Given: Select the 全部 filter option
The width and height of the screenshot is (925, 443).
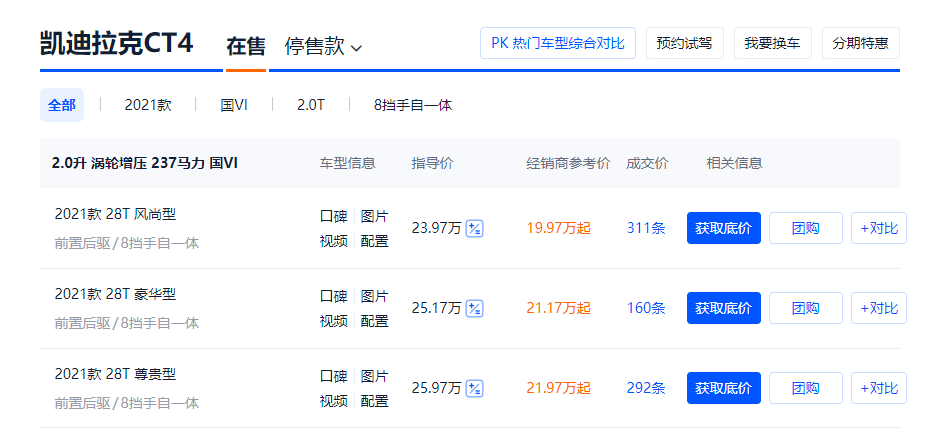Looking at the screenshot, I should point(61,105).
